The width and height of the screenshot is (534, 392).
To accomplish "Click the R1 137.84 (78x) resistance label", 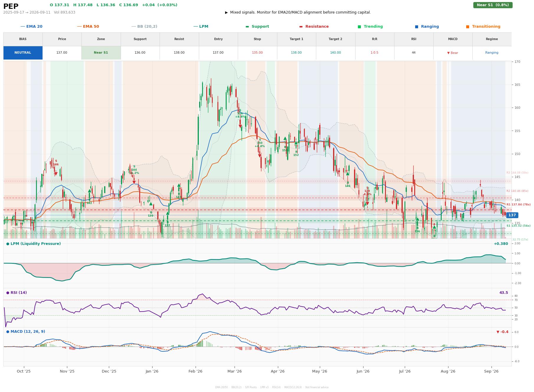I will pyautogui.click(x=518, y=205).
